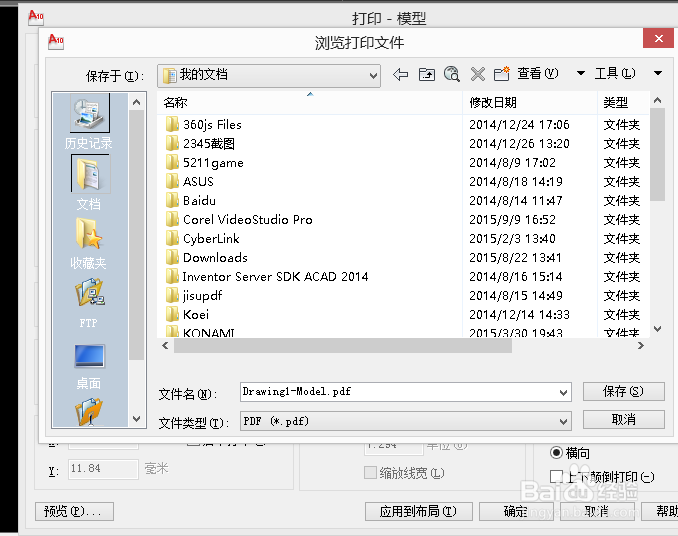Viewport: 678px width, 536px height.
Task: Select the CyberLink folder icon
Action: coord(172,239)
